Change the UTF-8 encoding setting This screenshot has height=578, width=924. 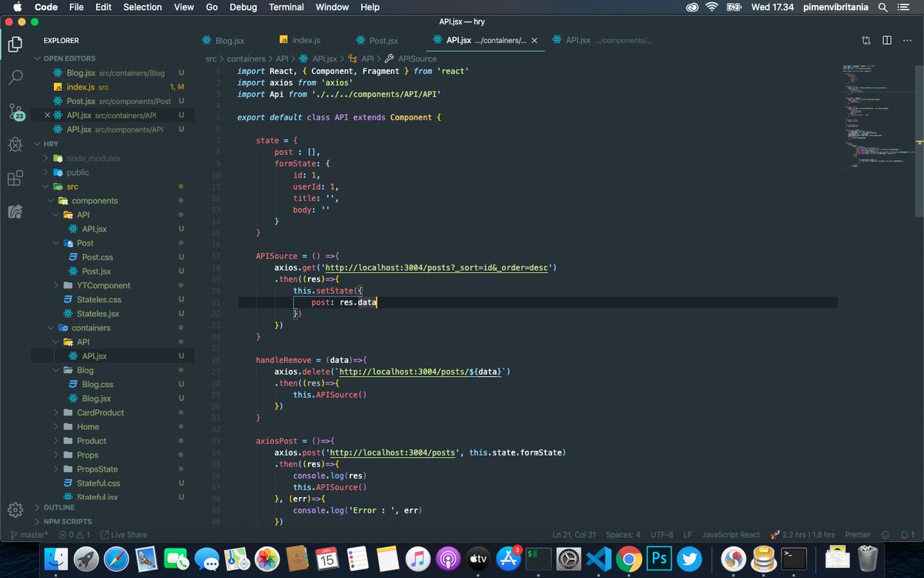[x=661, y=535]
